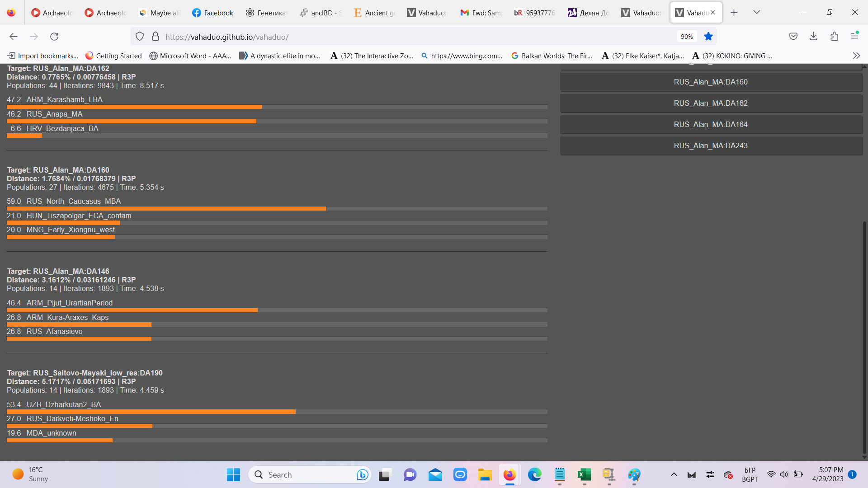Open Firefox application menu hamburger icon

coord(854,36)
